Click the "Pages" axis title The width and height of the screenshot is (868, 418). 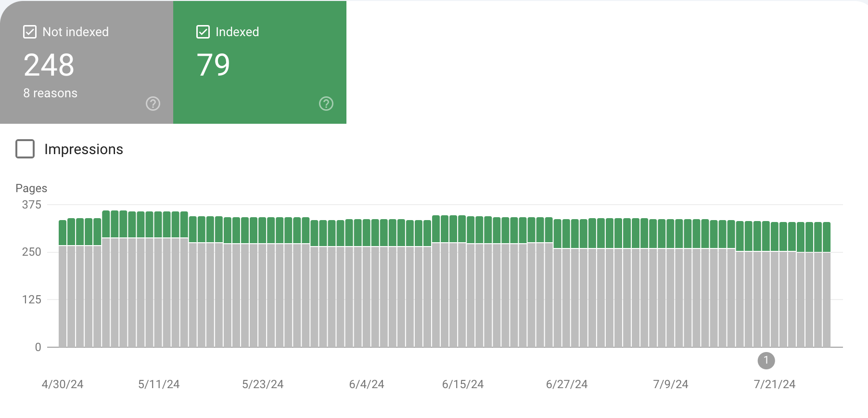(x=31, y=188)
